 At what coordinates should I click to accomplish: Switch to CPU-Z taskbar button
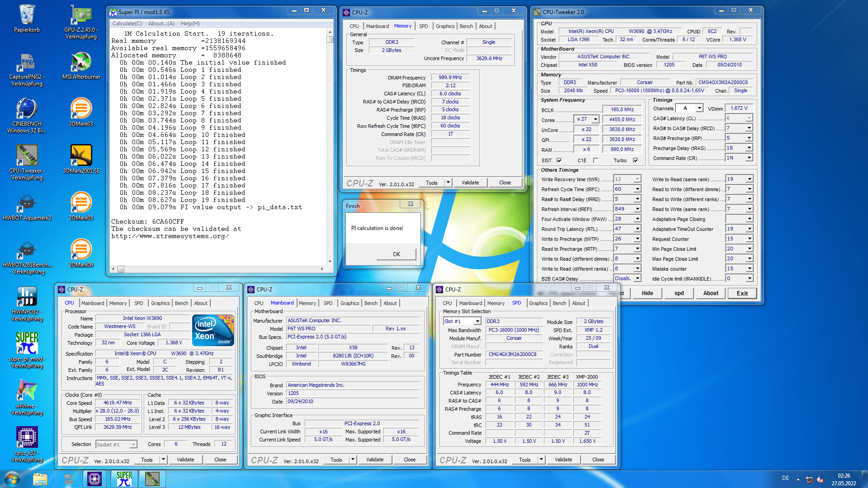[x=94, y=479]
